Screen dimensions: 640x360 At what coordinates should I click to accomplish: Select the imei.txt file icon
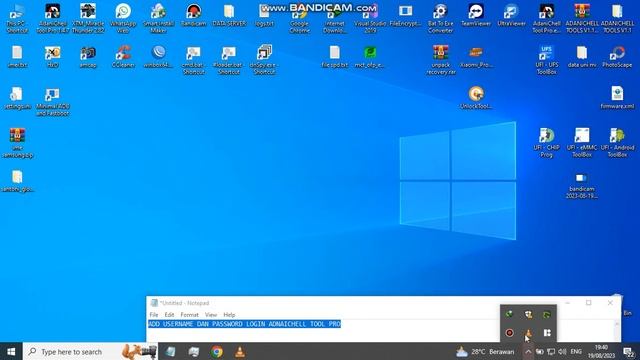point(17,56)
